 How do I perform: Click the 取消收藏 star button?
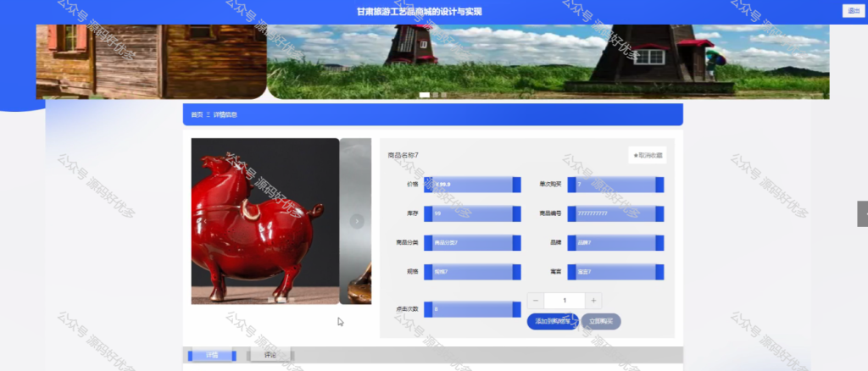[x=647, y=155]
